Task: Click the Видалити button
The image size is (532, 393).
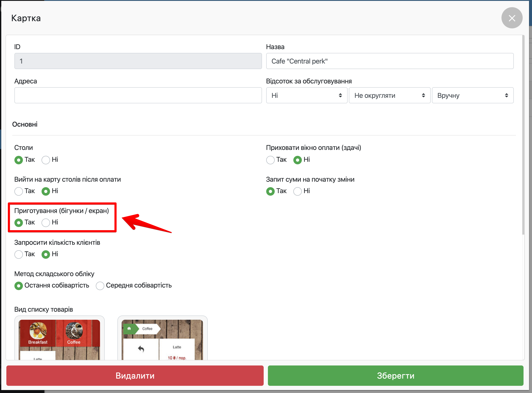Action: click(x=135, y=376)
